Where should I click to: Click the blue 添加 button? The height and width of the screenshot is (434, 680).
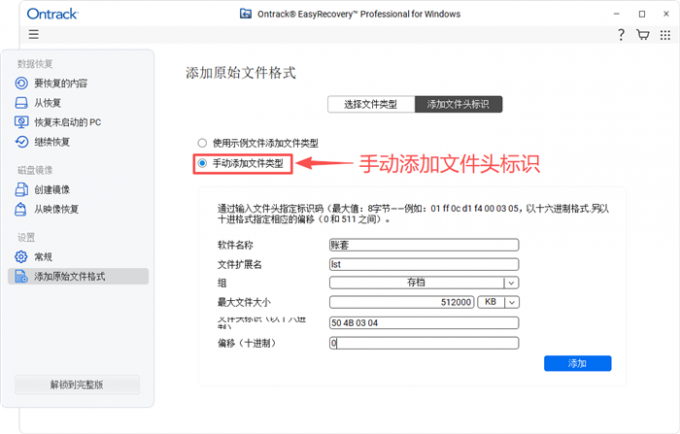(578, 363)
